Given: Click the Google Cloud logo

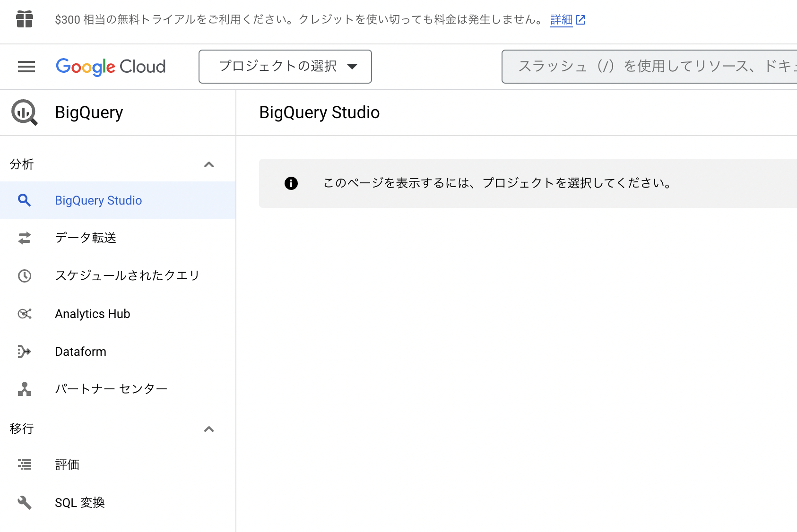Looking at the screenshot, I should click(111, 67).
